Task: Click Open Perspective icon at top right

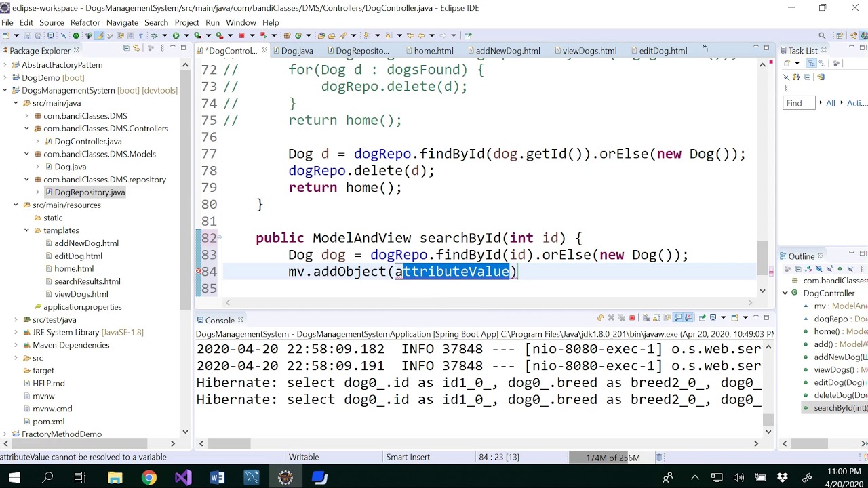Action: (840, 35)
